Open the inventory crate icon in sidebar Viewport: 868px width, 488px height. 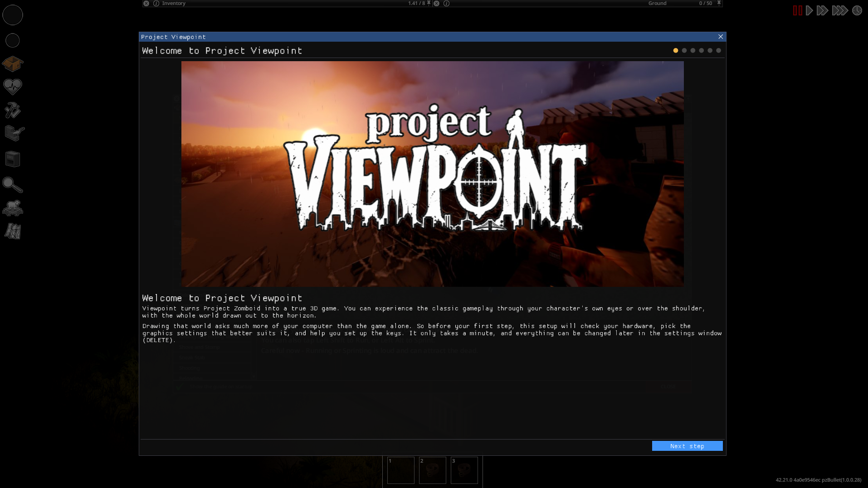(x=13, y=64)
